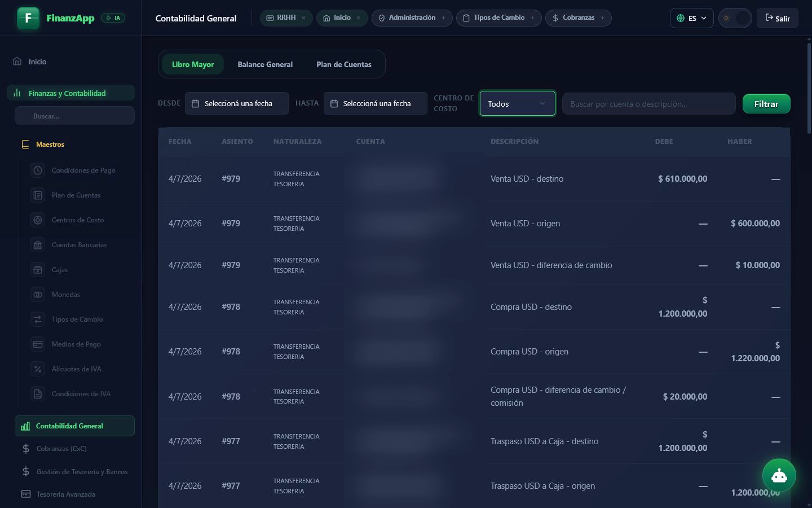
Task: Click calendar icon in Hasta date field
Action: tap(334, 104)
